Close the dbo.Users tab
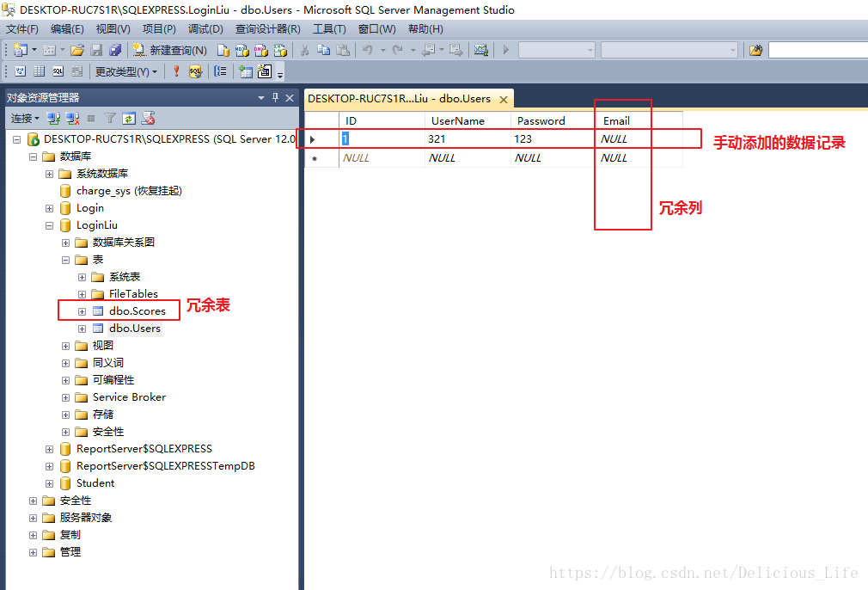Screen dimensions: 868x590 (x=504, y=99)
